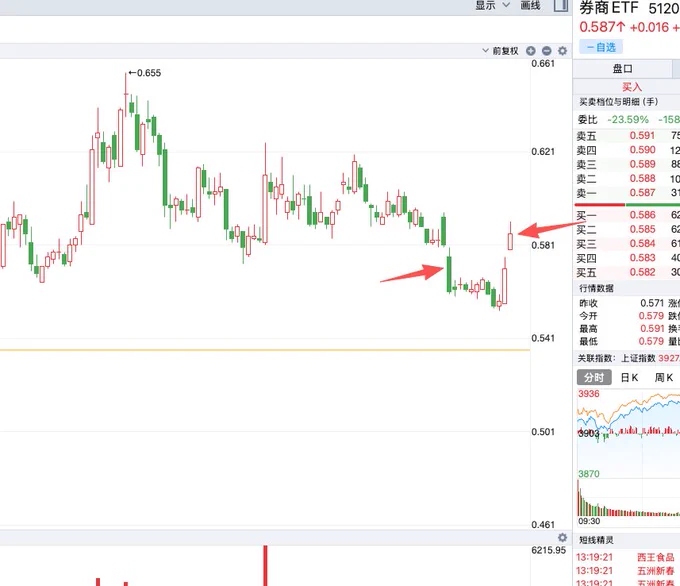Click 买二 price 0.585

pos(642,229)
